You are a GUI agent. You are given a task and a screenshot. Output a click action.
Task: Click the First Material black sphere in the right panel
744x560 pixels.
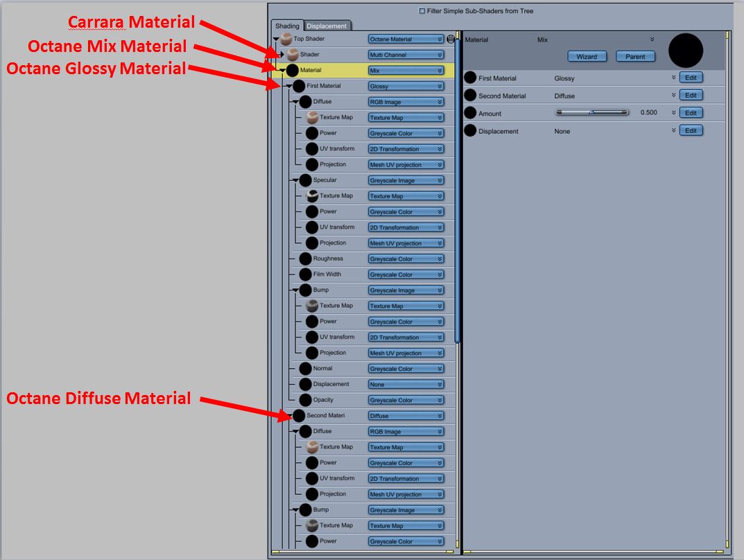[x=470, y=78]
